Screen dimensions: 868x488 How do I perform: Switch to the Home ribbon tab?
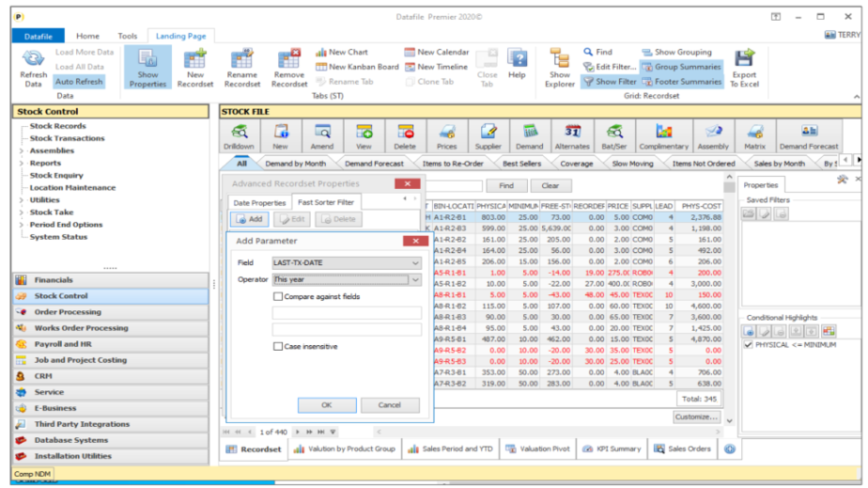click(87, 36)
